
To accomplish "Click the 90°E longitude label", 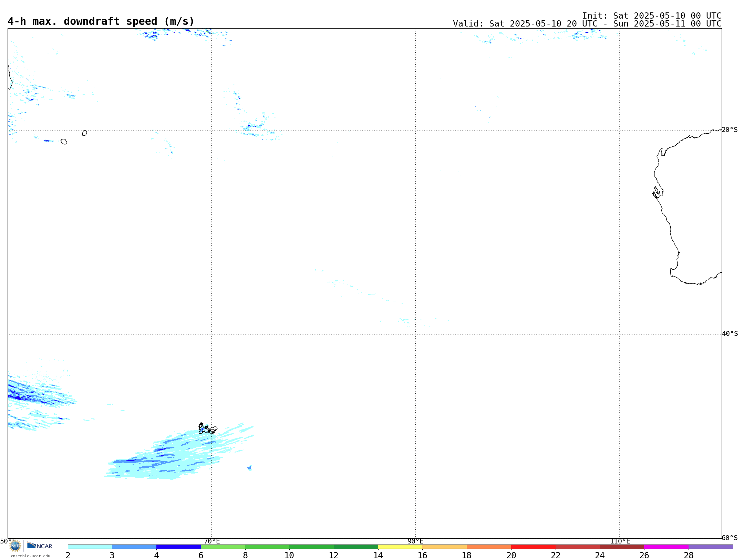I will [x=415, y=541].
